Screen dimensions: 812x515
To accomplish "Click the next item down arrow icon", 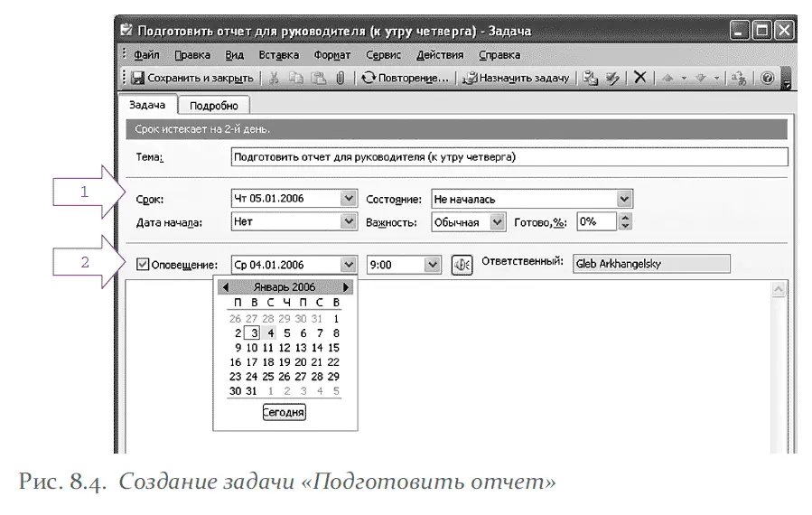I will [x=701, y=78].
